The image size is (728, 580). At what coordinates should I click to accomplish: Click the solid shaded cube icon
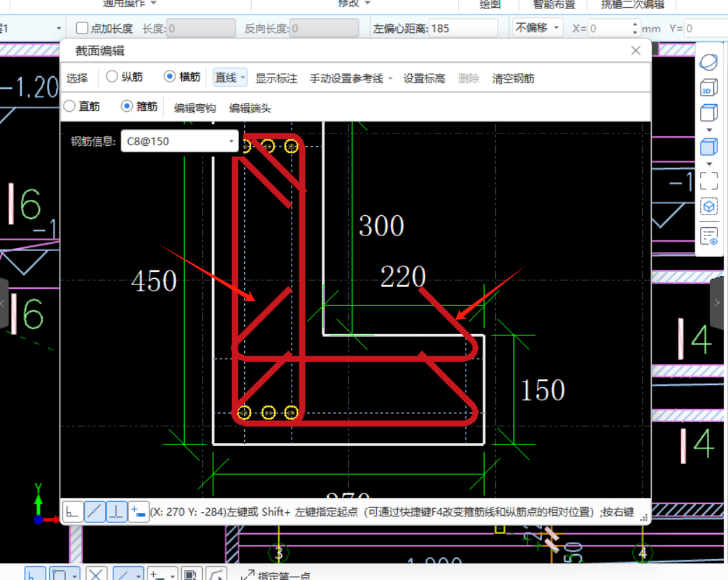coord(708,147)
